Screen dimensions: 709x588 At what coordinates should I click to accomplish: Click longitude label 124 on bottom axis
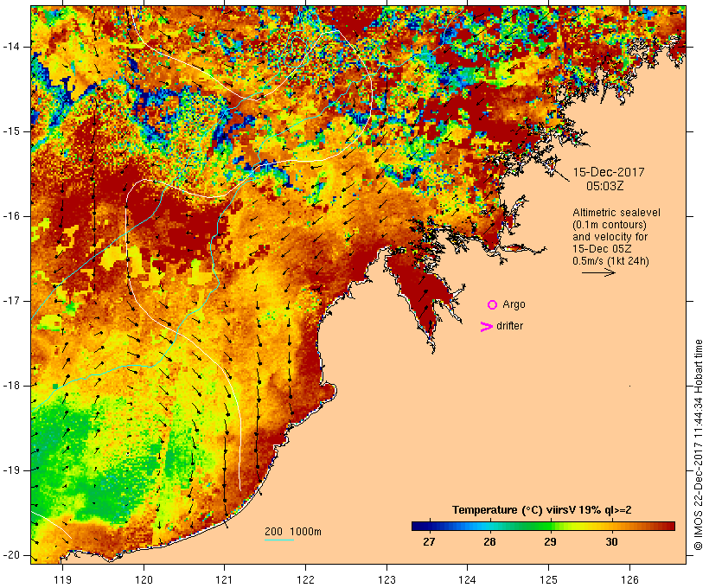(x=468, y=579)
